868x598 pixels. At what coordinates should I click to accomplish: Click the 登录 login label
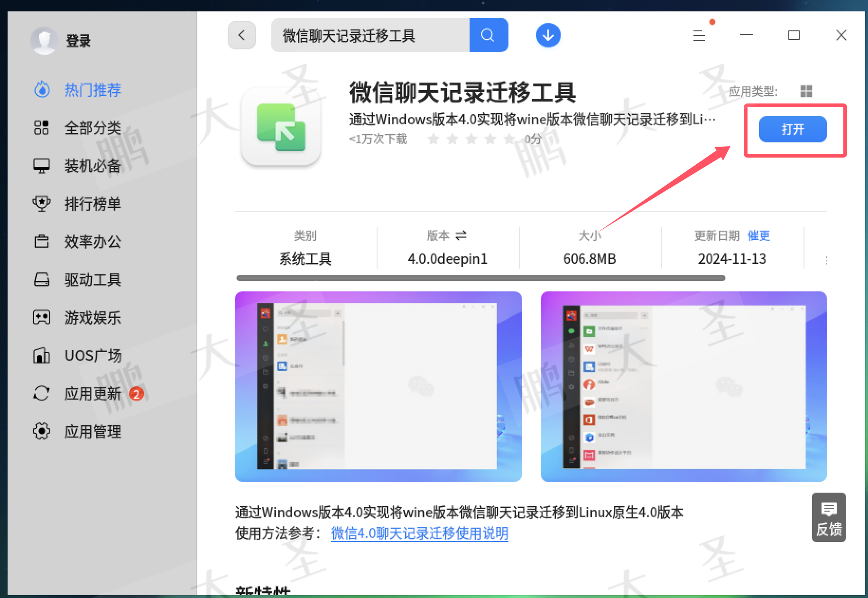[x=78, y=41]
